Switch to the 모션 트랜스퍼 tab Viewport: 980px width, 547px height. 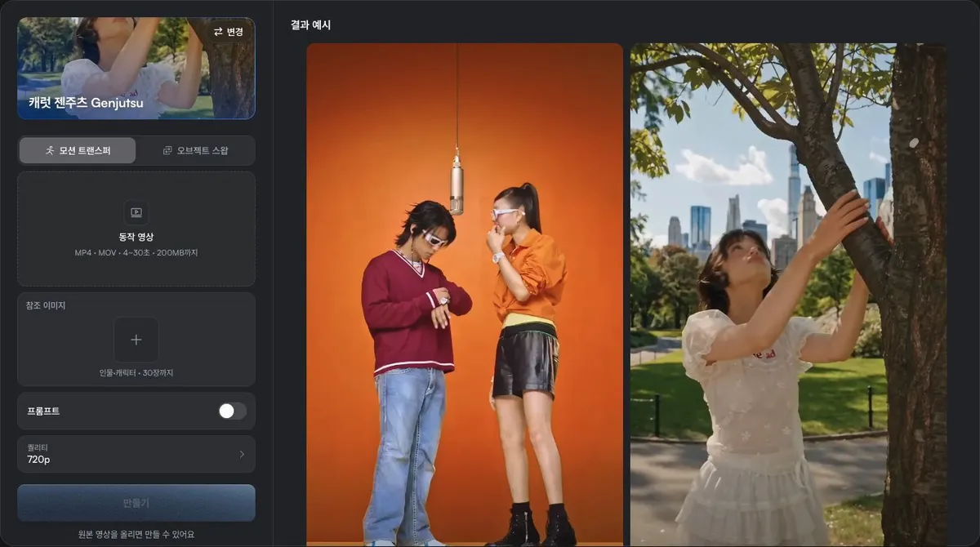(78, 150)
